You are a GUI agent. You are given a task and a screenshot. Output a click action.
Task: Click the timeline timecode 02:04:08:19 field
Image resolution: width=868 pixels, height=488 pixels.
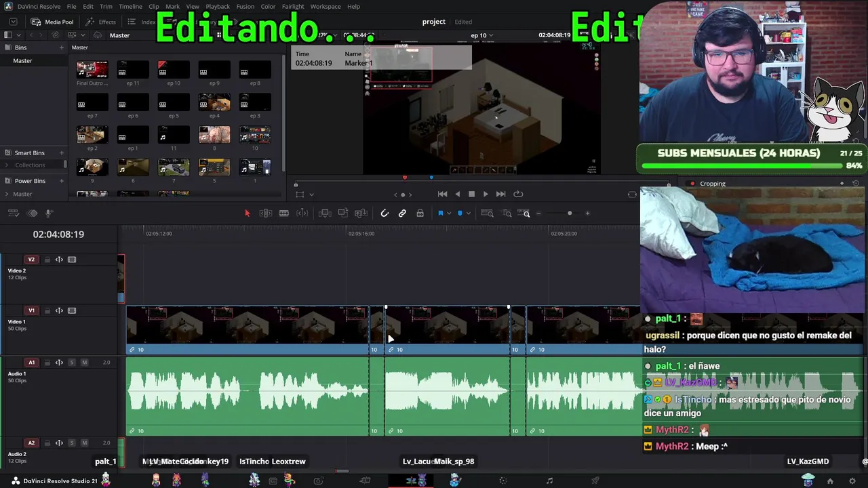pyautogui.click(x=58, y=235)
